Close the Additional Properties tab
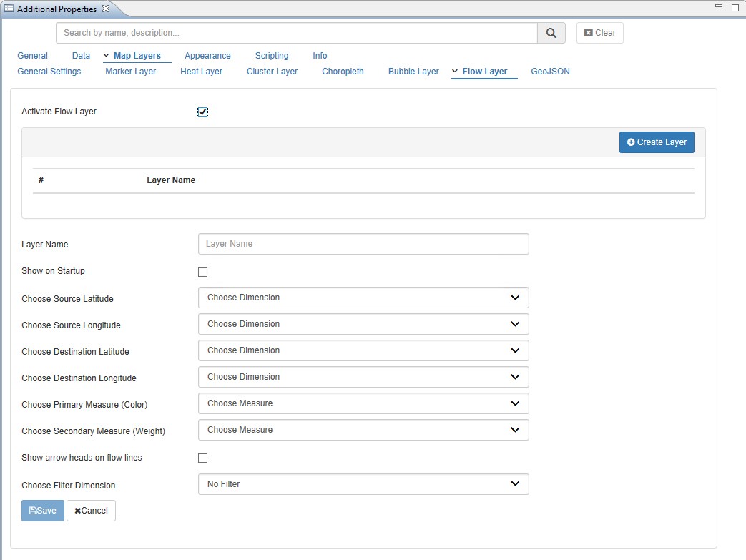The height and width of the screenshot is (560, 746). click(x=106, y=9)
